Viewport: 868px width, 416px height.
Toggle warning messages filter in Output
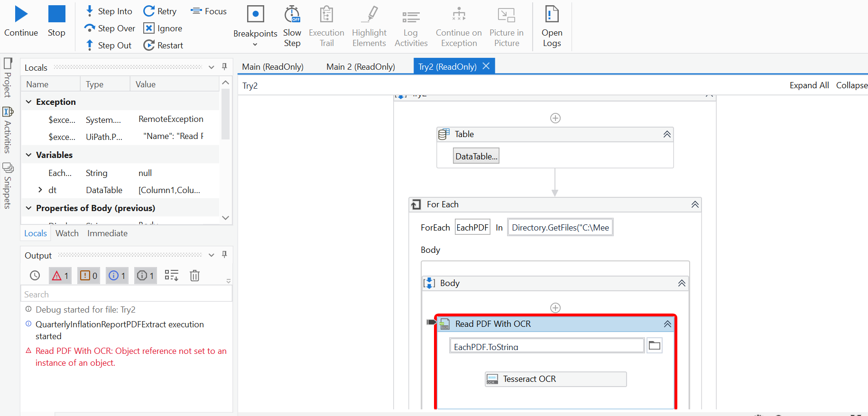click(x=89, y=275)
